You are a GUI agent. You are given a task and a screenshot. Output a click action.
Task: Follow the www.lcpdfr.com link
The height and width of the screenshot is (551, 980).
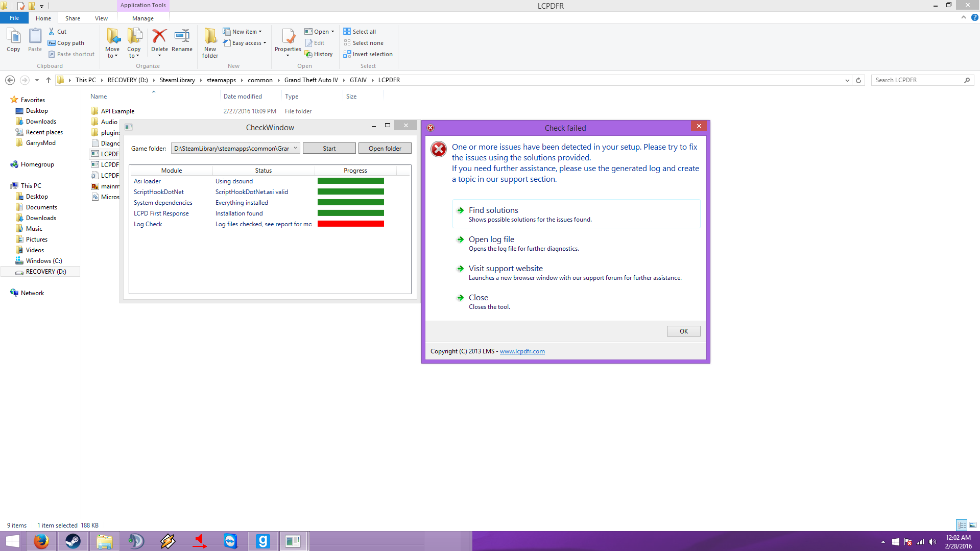coord(522,351)
